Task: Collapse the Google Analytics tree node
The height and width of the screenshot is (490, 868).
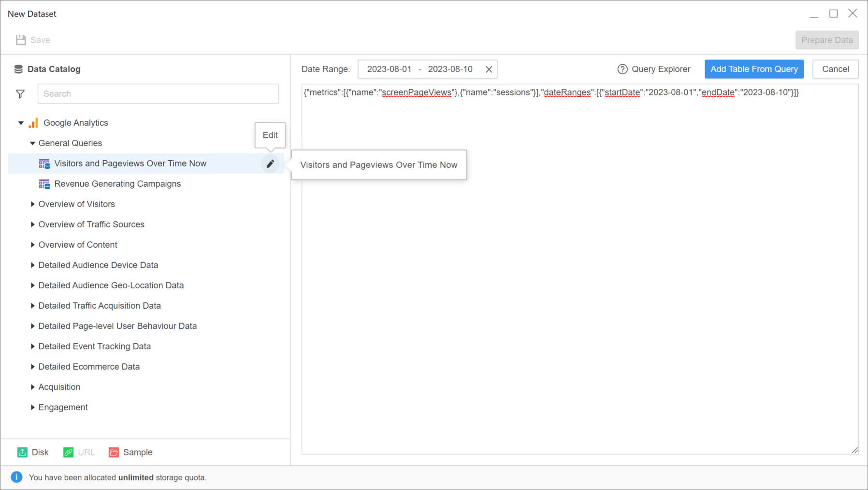Action: [21, 123]
